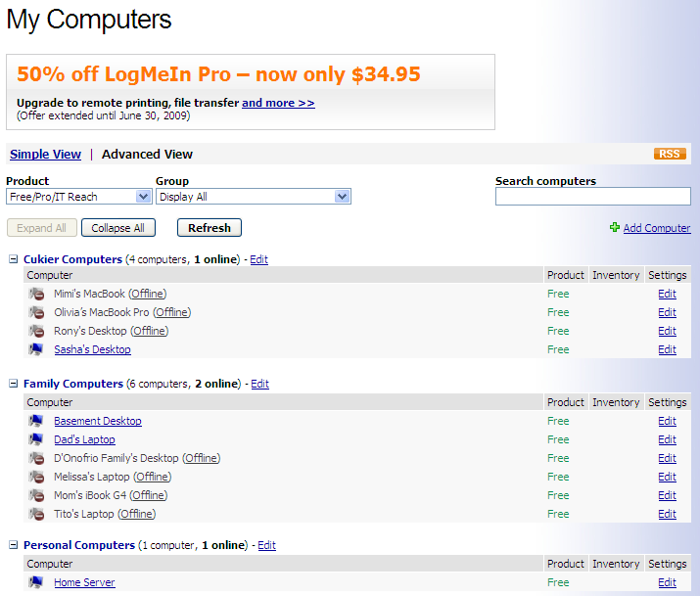The height and width of the screenshot is (596, 700).
Task: Edit settings for Home Server
Action: [668, 582]
